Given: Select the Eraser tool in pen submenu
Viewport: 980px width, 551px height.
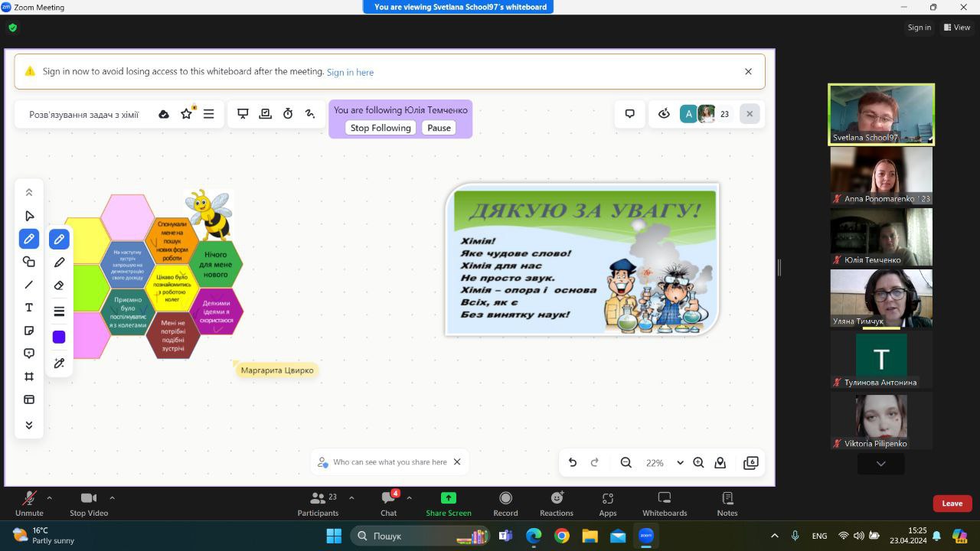Looking at the screenshot, I should point(59,285).
